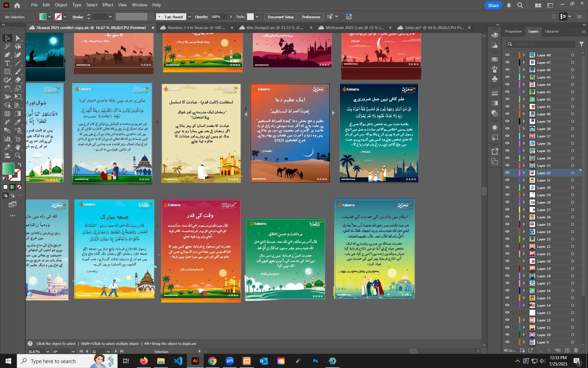This screenshot has width=588, height=368.
Task: Click the Delete Selection trash icon
Action: [x=576, y=350]
